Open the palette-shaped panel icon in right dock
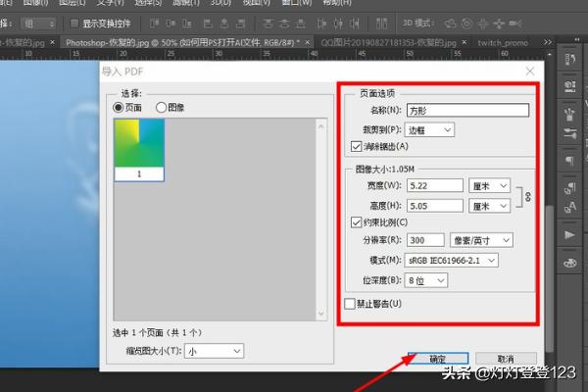Viewport: 588px width, 392px height. click(x=568, y=265)
